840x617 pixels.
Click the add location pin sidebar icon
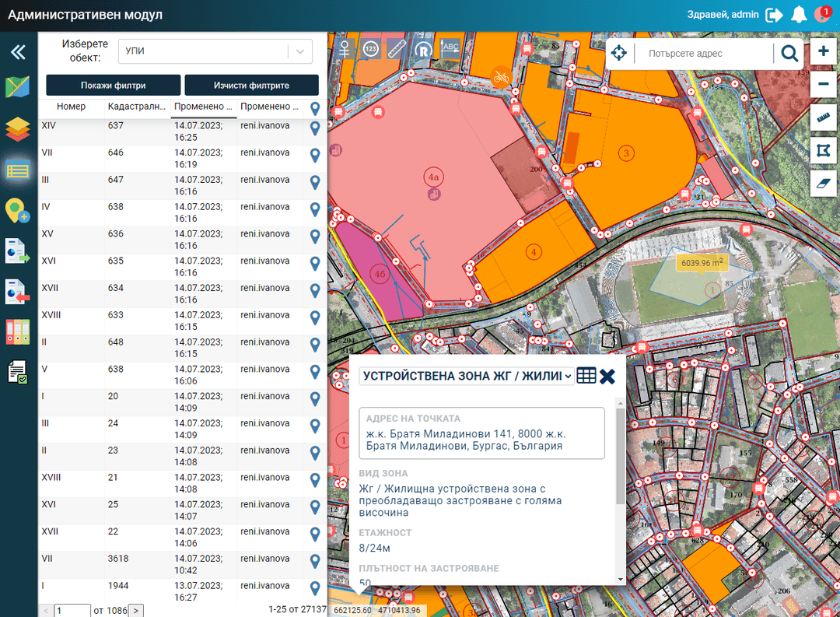pos(18,210)
